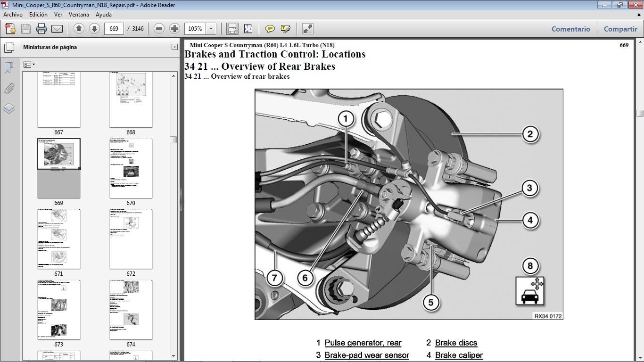This screenshot has width=644, height=362.
Task: Go to the previous page
Action: click(78, 28)
